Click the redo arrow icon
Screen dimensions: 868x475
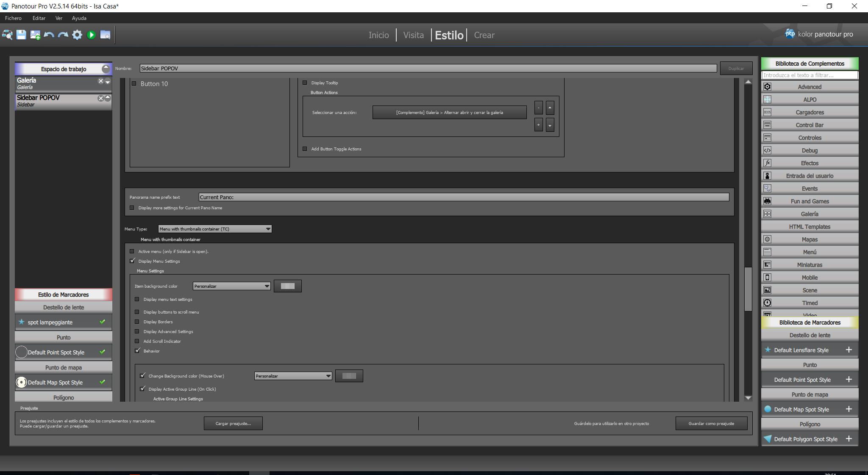click(x=63, y=35)
